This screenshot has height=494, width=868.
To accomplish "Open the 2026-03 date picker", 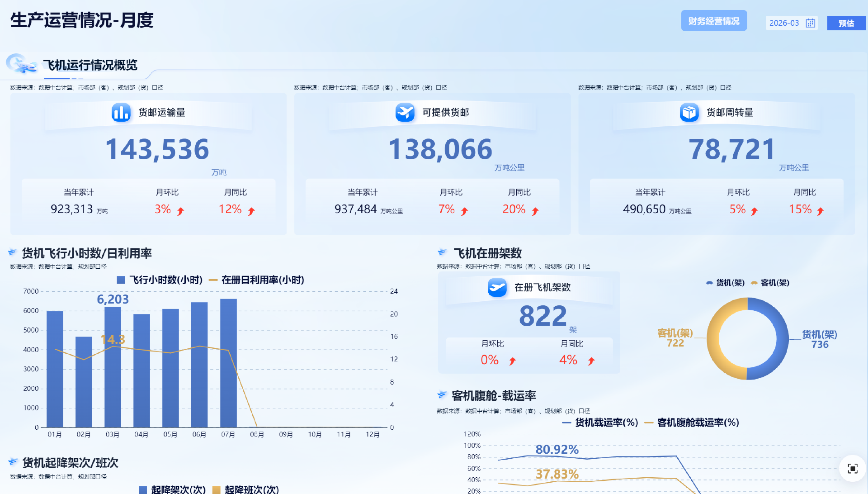I will [784, 23].
